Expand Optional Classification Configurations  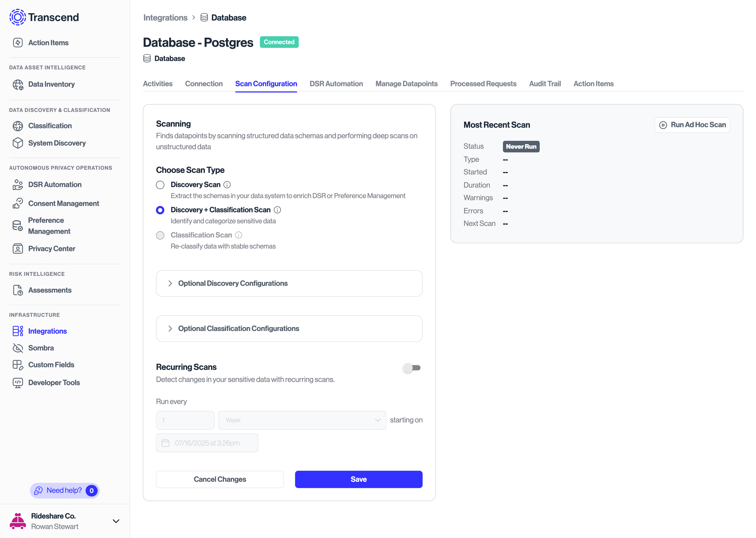pos(289,328)
